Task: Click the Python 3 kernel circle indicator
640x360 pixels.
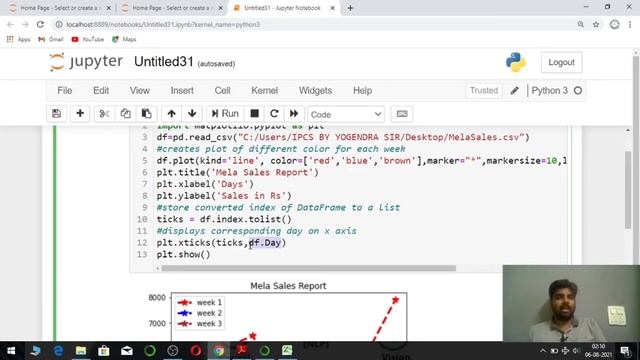Action: tap(578, 91)
